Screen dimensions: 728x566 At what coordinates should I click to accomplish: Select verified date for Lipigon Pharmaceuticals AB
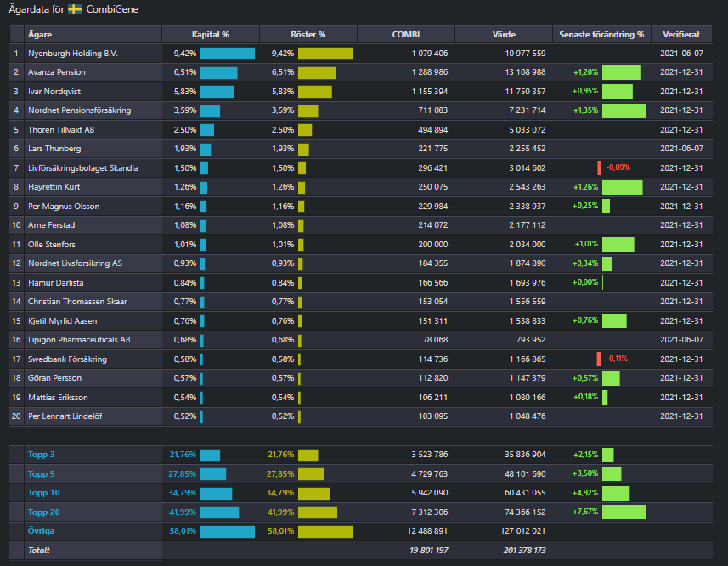[681, 340]
